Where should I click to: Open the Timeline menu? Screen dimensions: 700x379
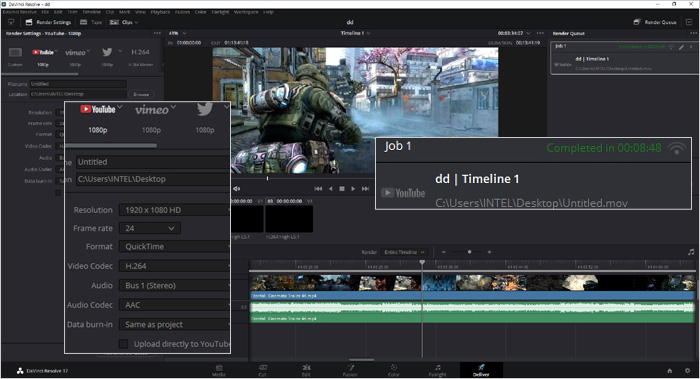click(91, 12)
